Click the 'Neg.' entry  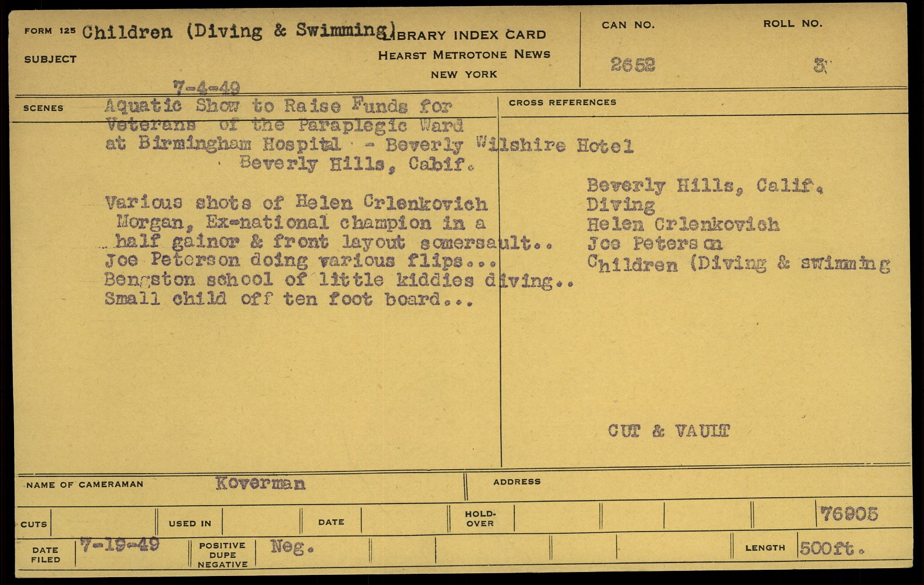[291, 546]
